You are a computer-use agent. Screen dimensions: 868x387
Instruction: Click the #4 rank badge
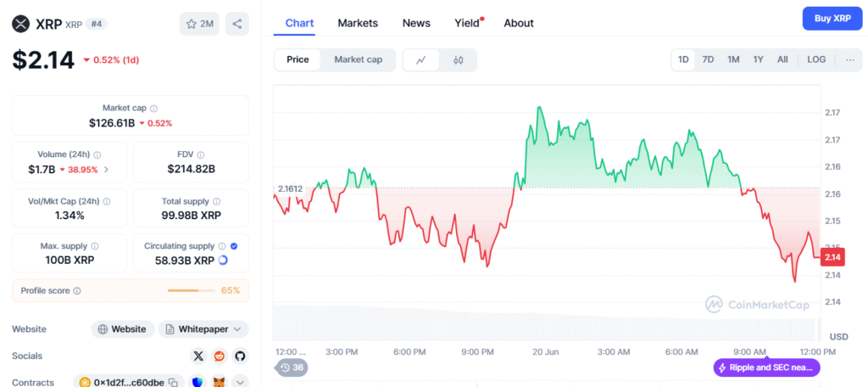pyautogui.click(x=97, y=24)
